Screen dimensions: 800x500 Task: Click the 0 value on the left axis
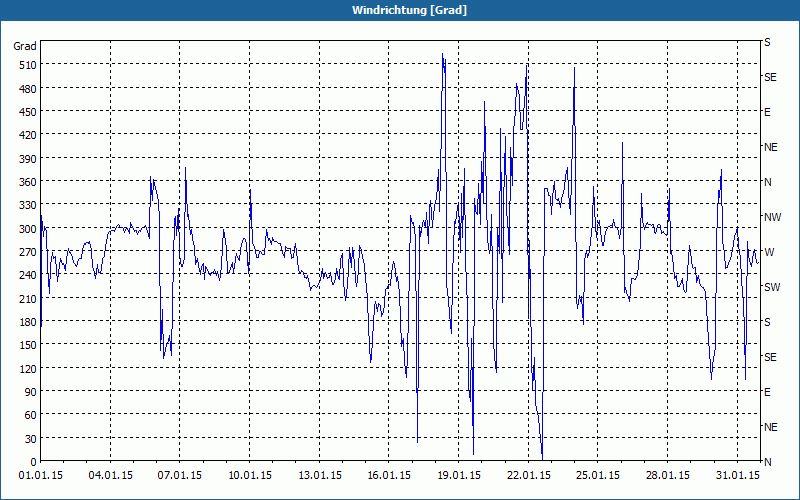(x=34, y=462)
